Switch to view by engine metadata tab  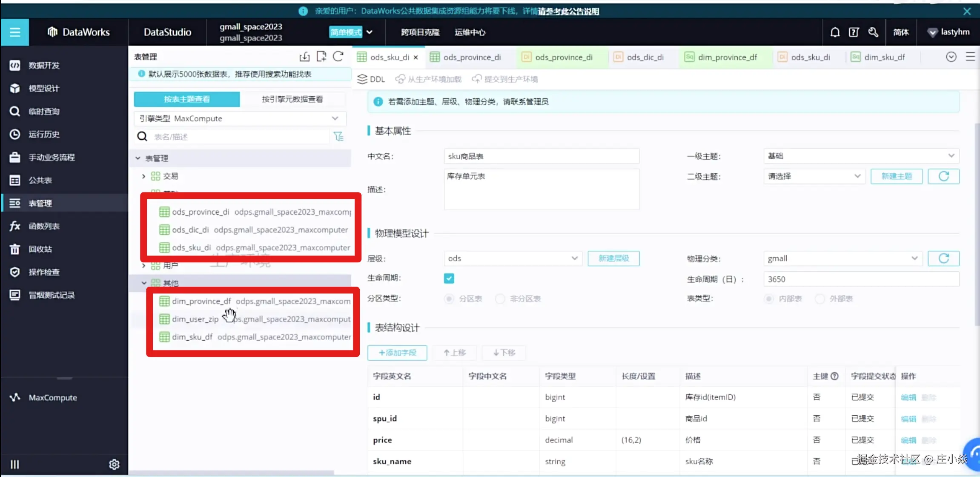292,99
